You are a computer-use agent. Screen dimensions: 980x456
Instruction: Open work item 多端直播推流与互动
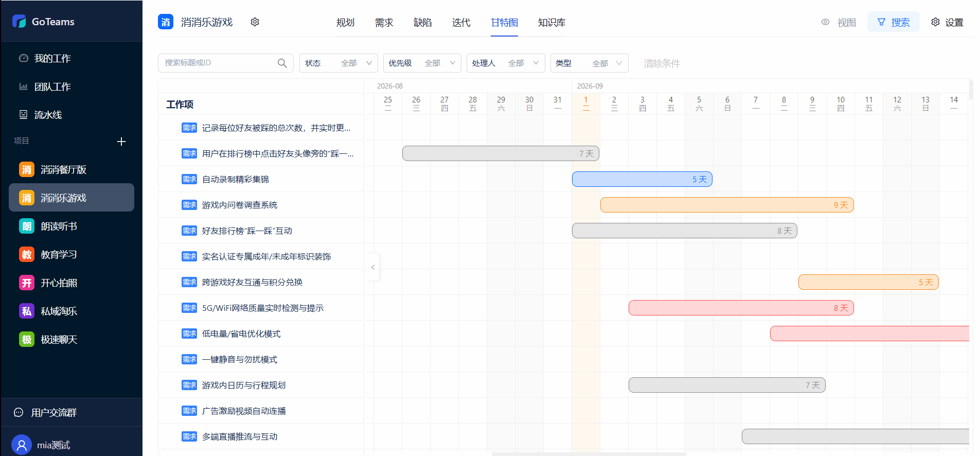[240, 436]
